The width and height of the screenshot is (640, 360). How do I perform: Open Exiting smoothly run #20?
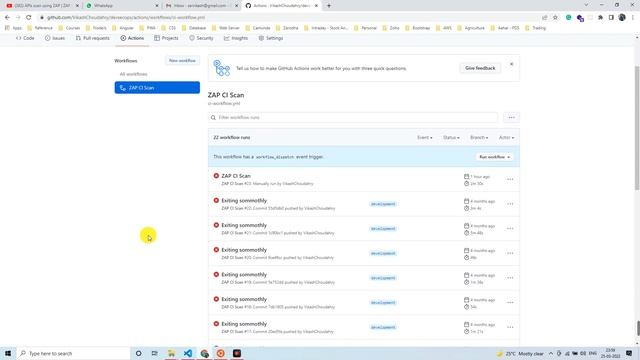click(244, 250)
